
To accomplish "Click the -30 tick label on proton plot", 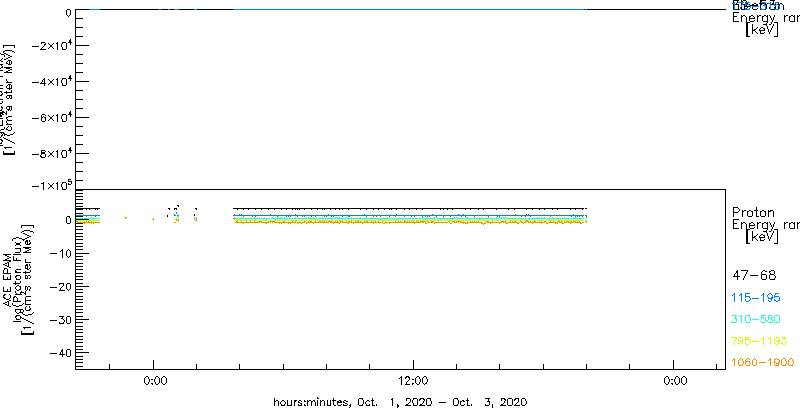I will pyautogui.click(x=59, y=320).
